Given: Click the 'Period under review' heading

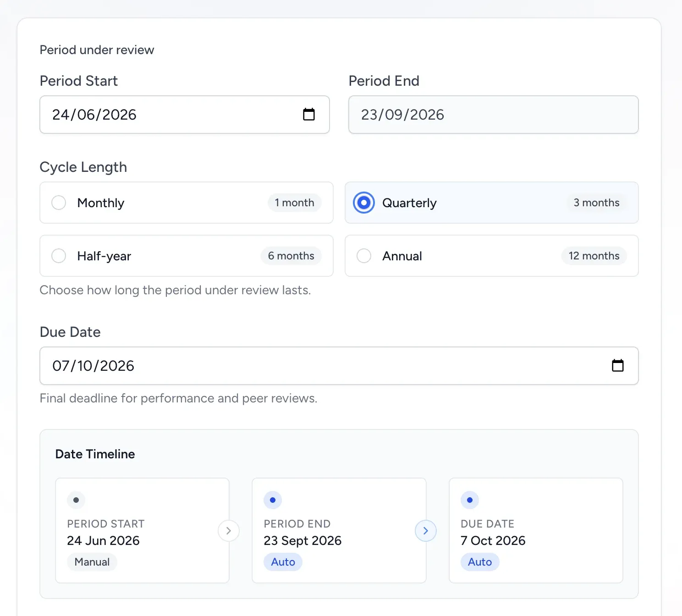Looking at the screenshot, I should [97, 50].
